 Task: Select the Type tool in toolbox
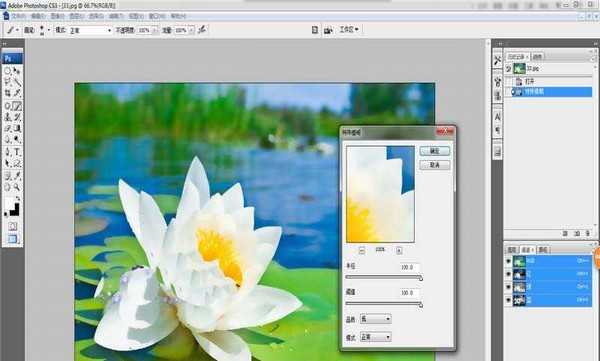tap(17, 152)
